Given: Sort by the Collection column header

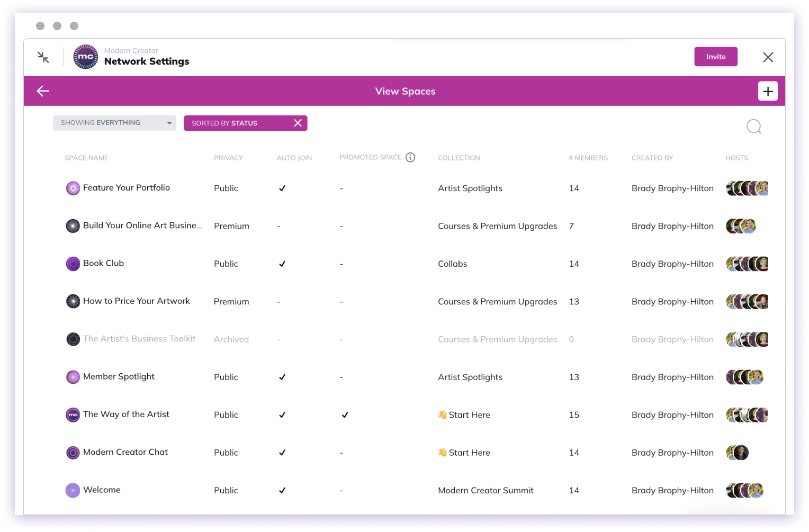Looking at the screenshot, I should (x=459, y=158).
